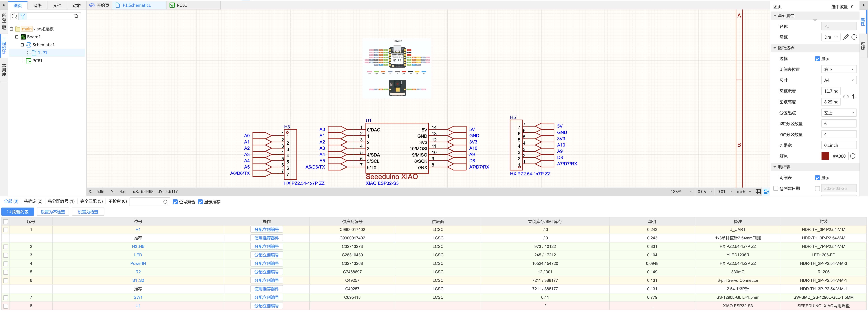The image size is (868, 313).
Task: Click the fit-size icon beside 图纸宽度
Action: coord(846,96)
